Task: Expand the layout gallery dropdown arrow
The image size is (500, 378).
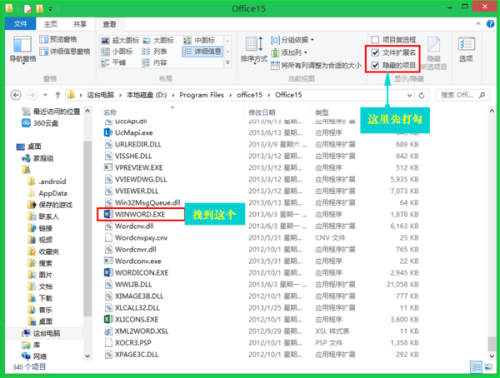Action: tap(228, 62)
